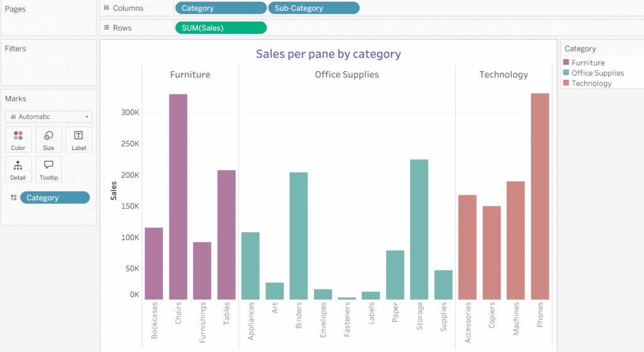The width and height of the screenshot is (644, 352).
Task: Click the Category pill in Marks card
Action: (x=55, y=198)
